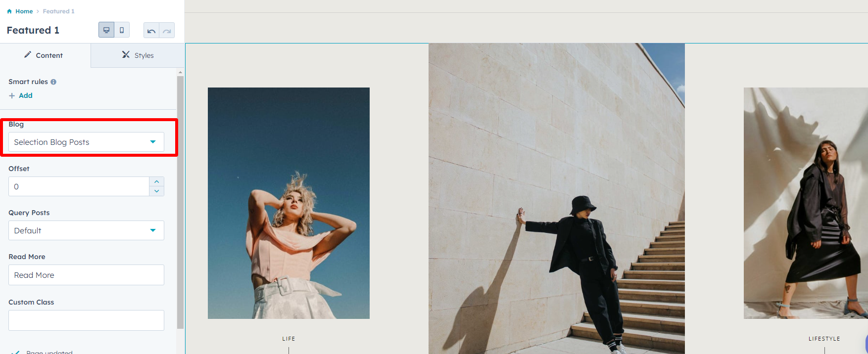Click the Home breadcrumb icon

(9, 11)
